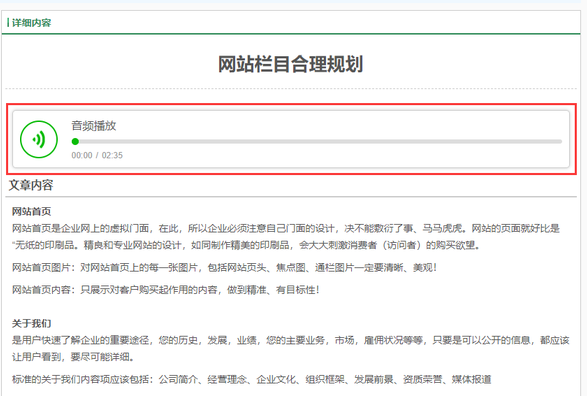Image resolution: width=587 pixels, height=410 pixels.
Task: Seek to middle of audio progress bar
Action: tap(317, 142)
